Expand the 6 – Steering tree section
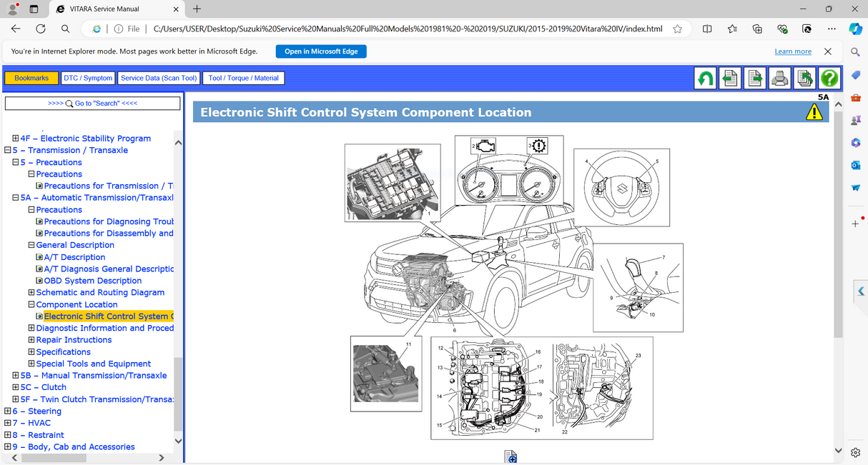868x465 pixels. [x=6, y=411]
